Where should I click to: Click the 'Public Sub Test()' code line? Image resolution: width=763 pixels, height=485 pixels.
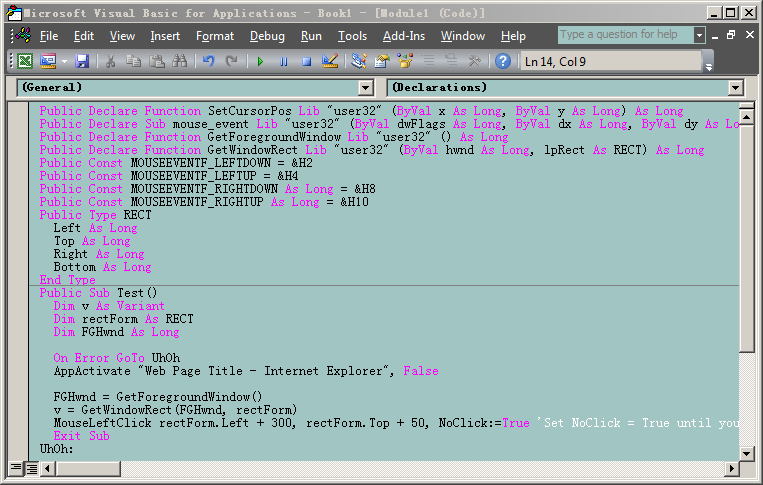click(99, 293)
